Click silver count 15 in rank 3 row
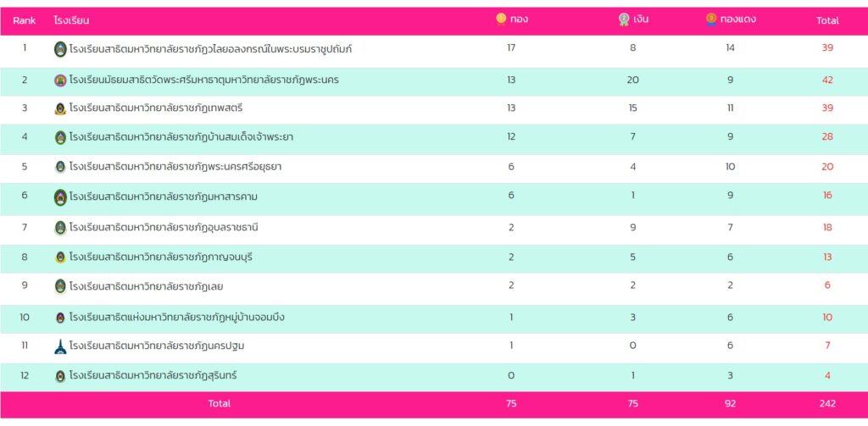This screenshot has width=868, height=426. click(x=632, y=108)
